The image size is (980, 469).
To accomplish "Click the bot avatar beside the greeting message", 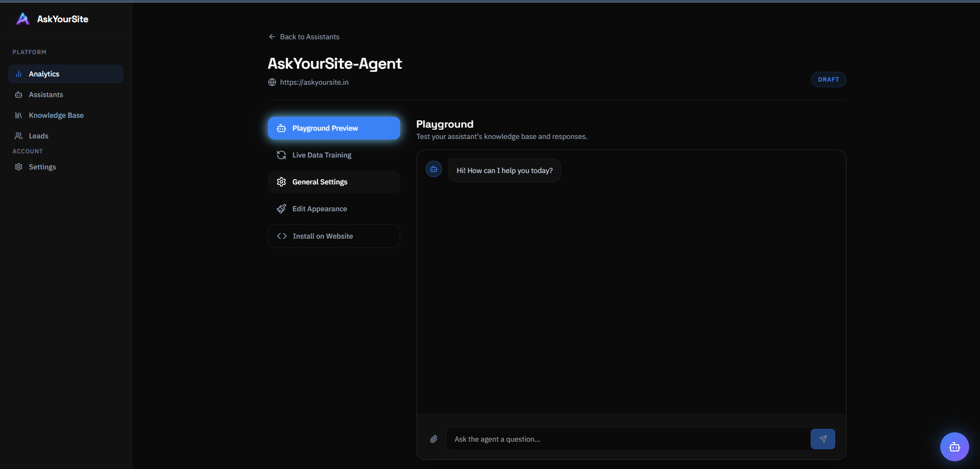I will tap(433, 169).
